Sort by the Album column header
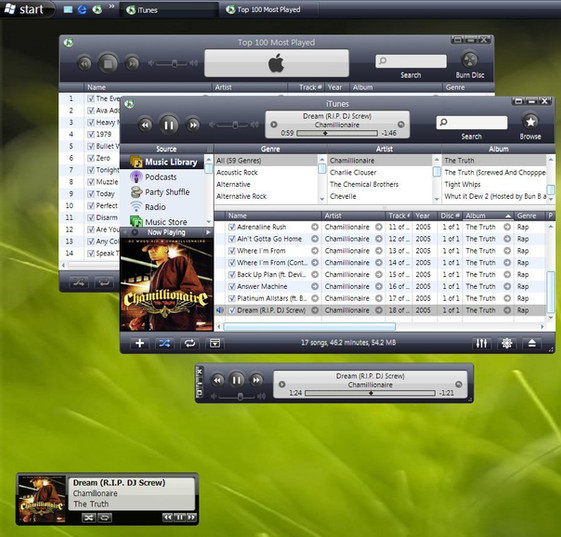 487,216
